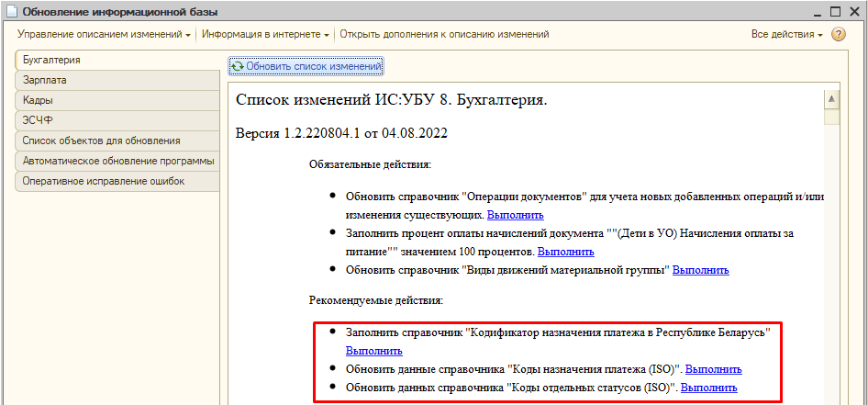Image resolution: width=868 pixels, height=405 pixels.
Task: Open the Управление описанием изменений dropdown
Action: pyautogui.click(x=104, y=34)
